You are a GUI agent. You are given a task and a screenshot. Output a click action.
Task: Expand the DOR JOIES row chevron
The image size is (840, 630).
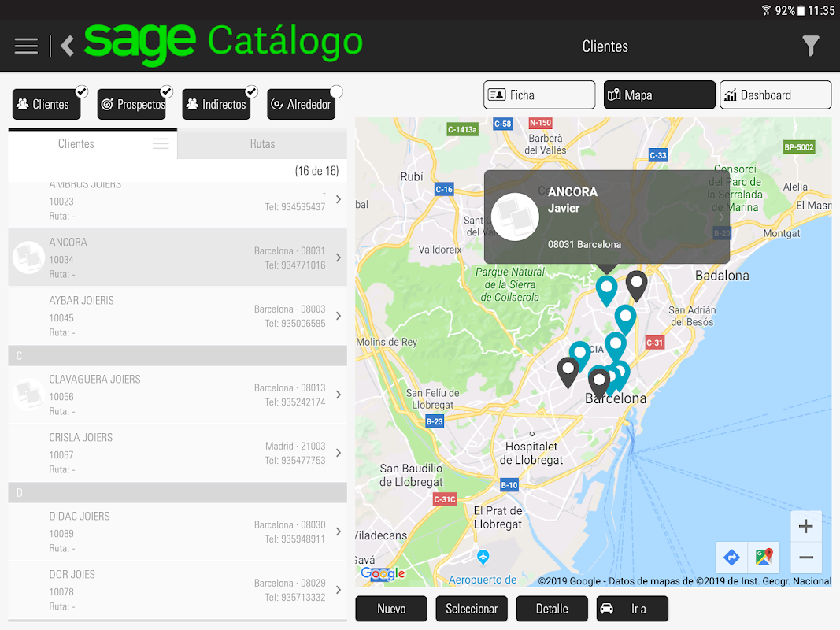(339, 590)
